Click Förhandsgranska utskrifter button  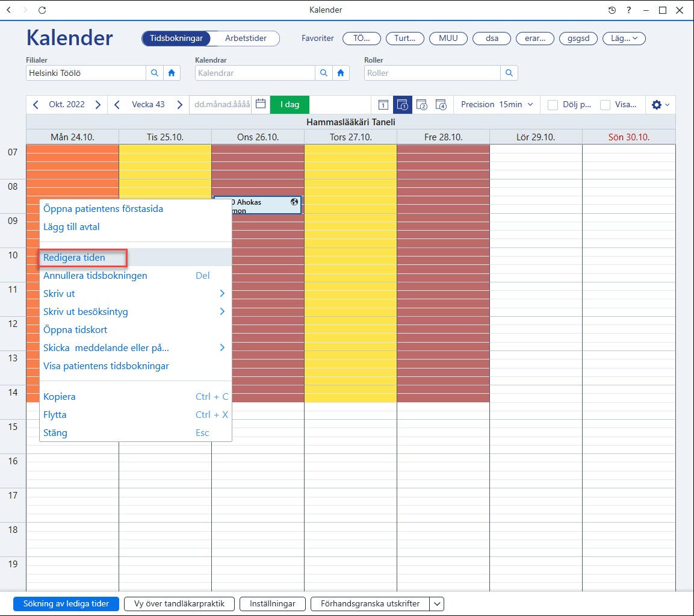coord(370,603)
